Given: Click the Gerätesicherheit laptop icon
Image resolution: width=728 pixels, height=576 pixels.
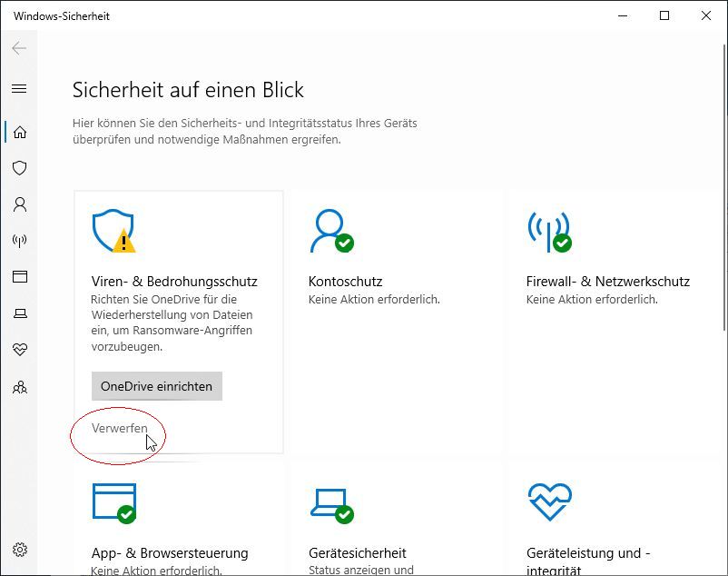Looking at the screenshot, I should tap(332, 506).
